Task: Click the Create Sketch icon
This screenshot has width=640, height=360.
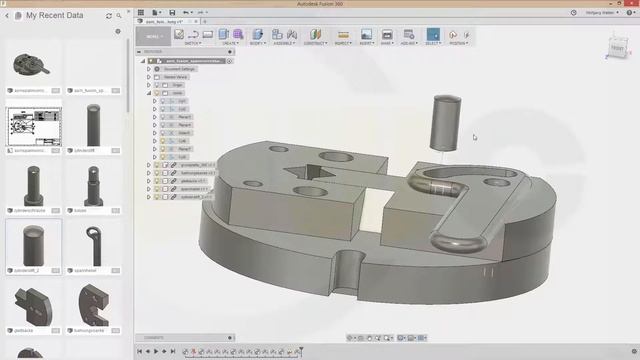Action: (179, 34)
